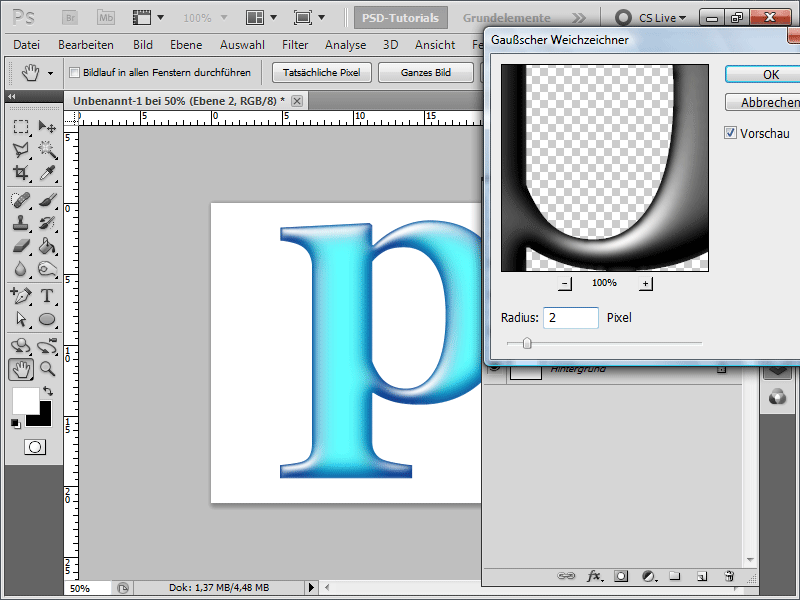
Task: Open the layer style fx menu
Action: pyautogui.click(x=593, y=576)
